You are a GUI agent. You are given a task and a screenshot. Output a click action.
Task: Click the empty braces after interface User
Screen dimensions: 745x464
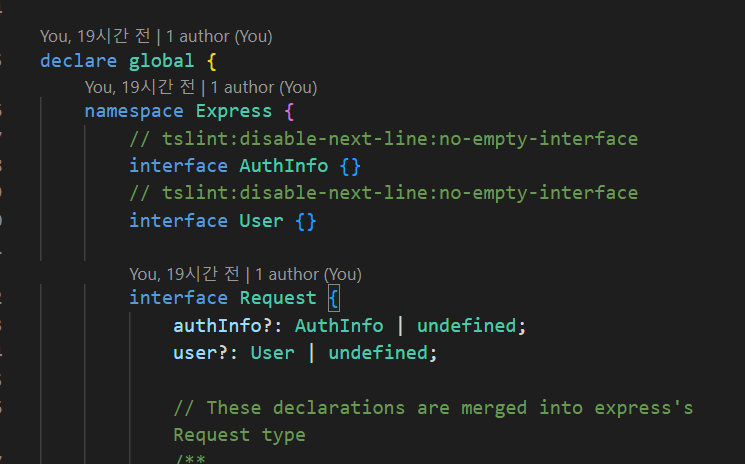tap(306, 221)
